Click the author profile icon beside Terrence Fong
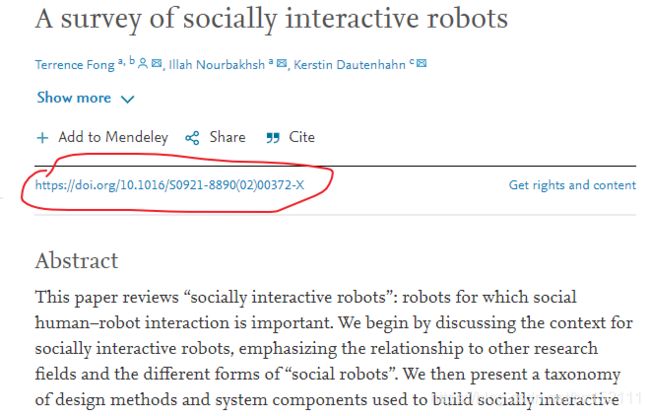This screenshot has height=416, width=650. [143, 64]
